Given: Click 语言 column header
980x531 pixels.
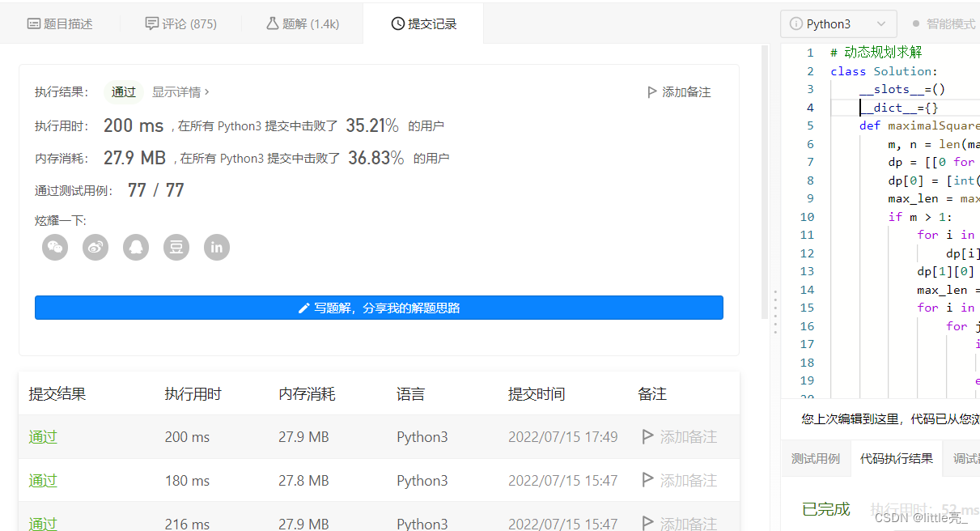Looking at the screenshot, I should coord(410,394).
